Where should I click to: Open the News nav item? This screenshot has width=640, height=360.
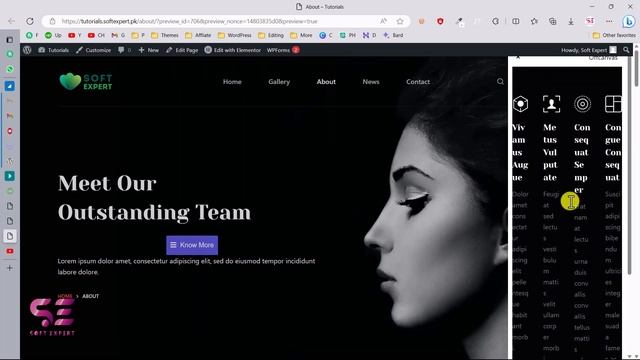pos(371,82)
